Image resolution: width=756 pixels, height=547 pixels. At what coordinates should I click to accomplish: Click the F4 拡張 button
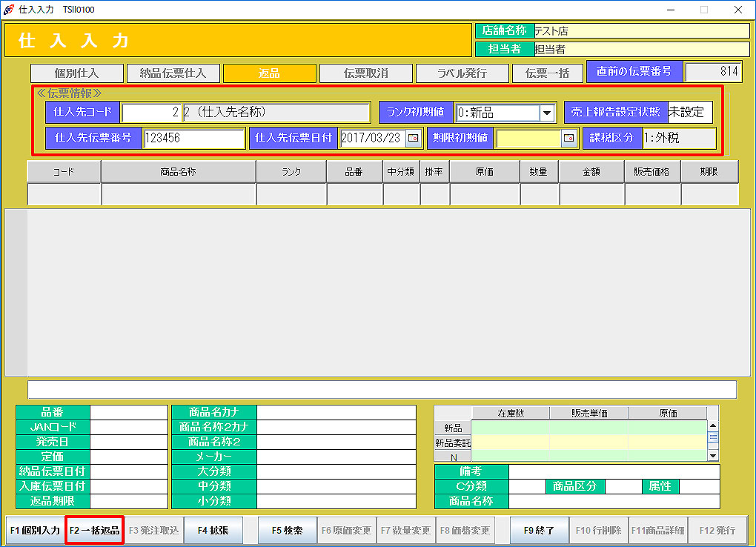click(213, 531)
